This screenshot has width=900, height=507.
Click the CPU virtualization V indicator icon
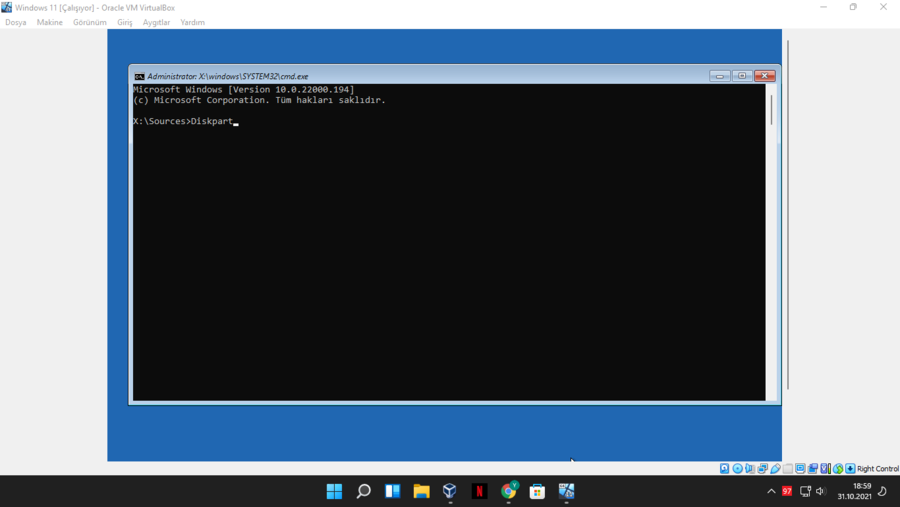pyautogui.click(x=825, y=469)
